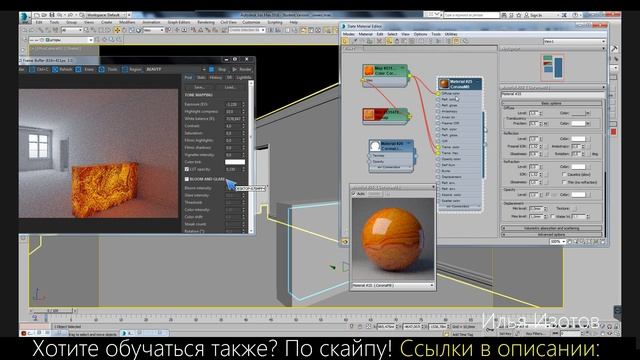The width and height of the screenshot is (640, 360).
Task: Expand the Advanced options rollout
Action: click(552, 235)
